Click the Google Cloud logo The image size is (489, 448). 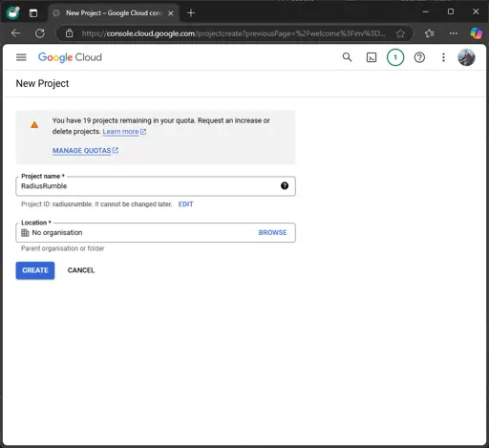[70, 57]
